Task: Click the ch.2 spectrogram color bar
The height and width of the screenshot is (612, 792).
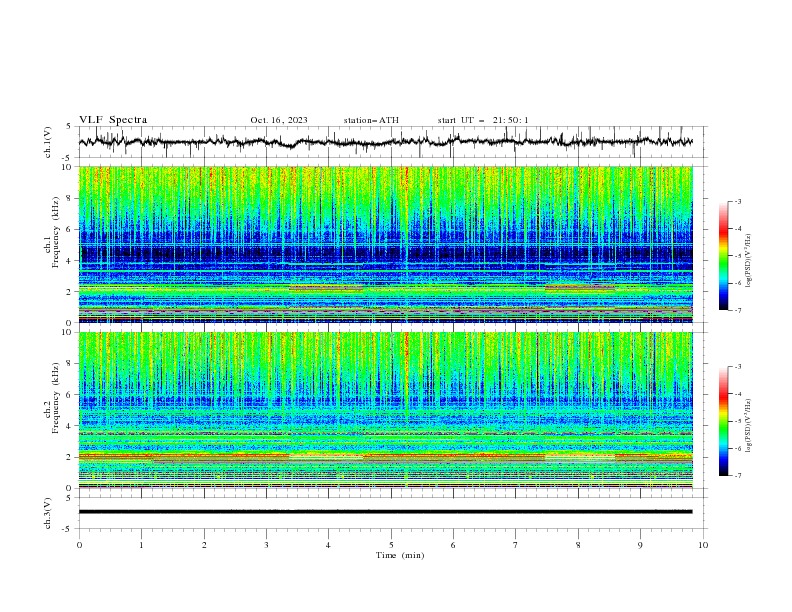Action: click(x=724, y=421)
